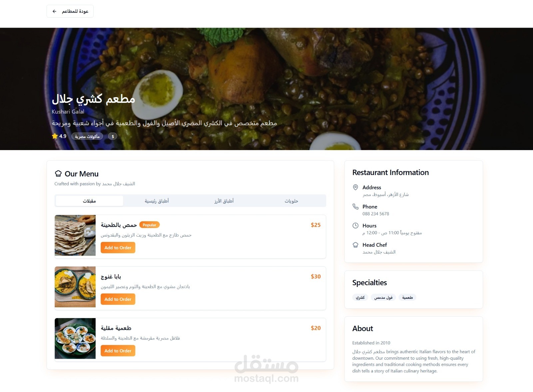This screenshot has width=533, height=392.
Task: Click the حمص بالطحينة dish thumbnail
Action: [75, 235]
